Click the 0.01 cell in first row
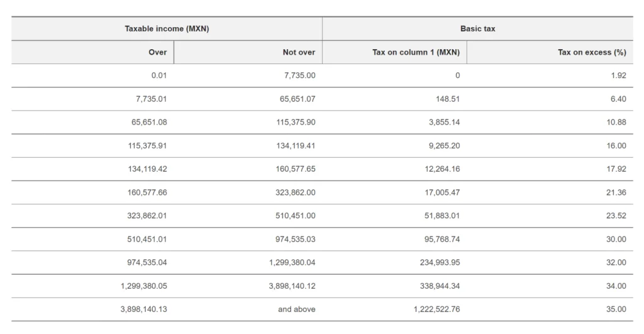Viewport: 644px width, 334px height. [159, 75]
